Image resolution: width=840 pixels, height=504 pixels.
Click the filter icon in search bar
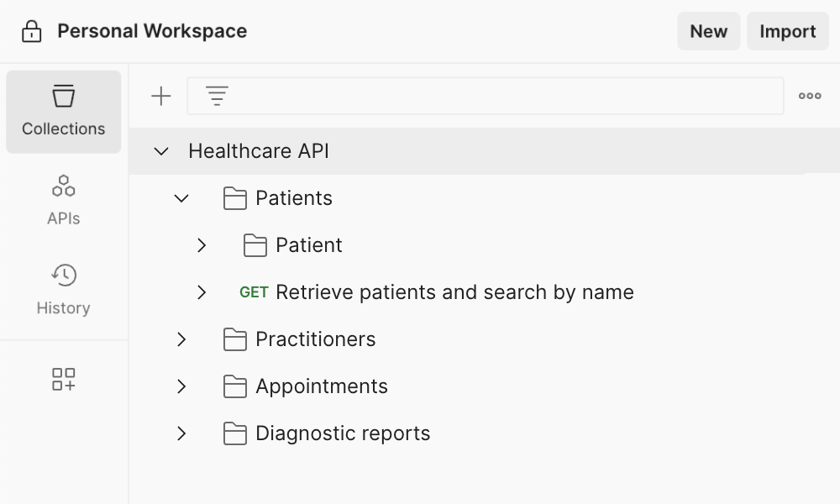point(217,97)
